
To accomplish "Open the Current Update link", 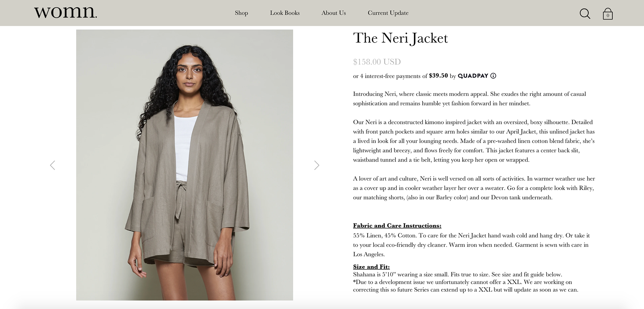I will [388, 13].
